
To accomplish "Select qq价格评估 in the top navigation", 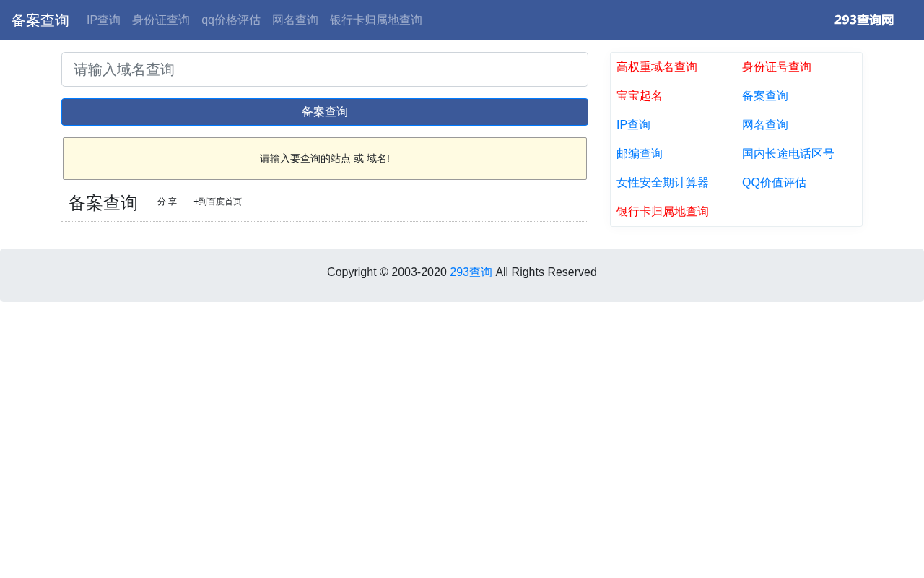I will (x=231, y=20).
